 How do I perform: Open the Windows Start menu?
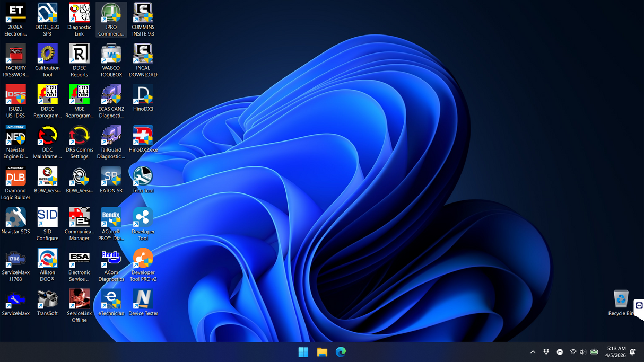(x=303, y=352)
